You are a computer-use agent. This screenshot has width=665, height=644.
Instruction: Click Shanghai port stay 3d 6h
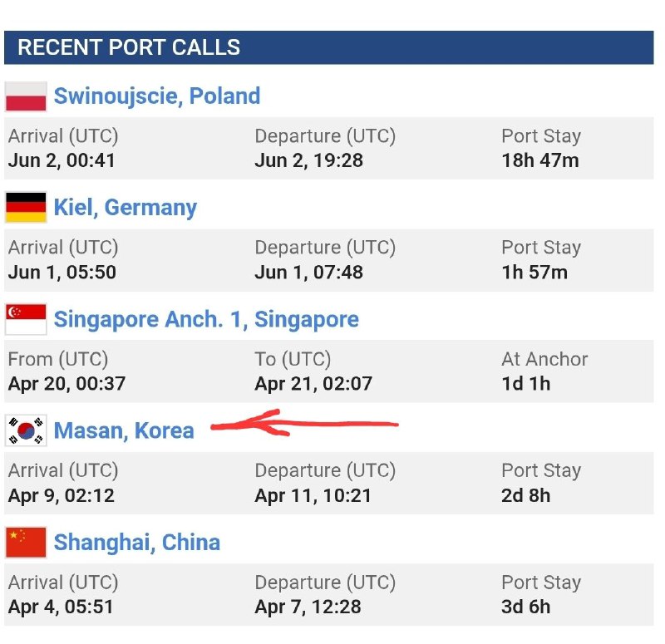click(526, 607)
